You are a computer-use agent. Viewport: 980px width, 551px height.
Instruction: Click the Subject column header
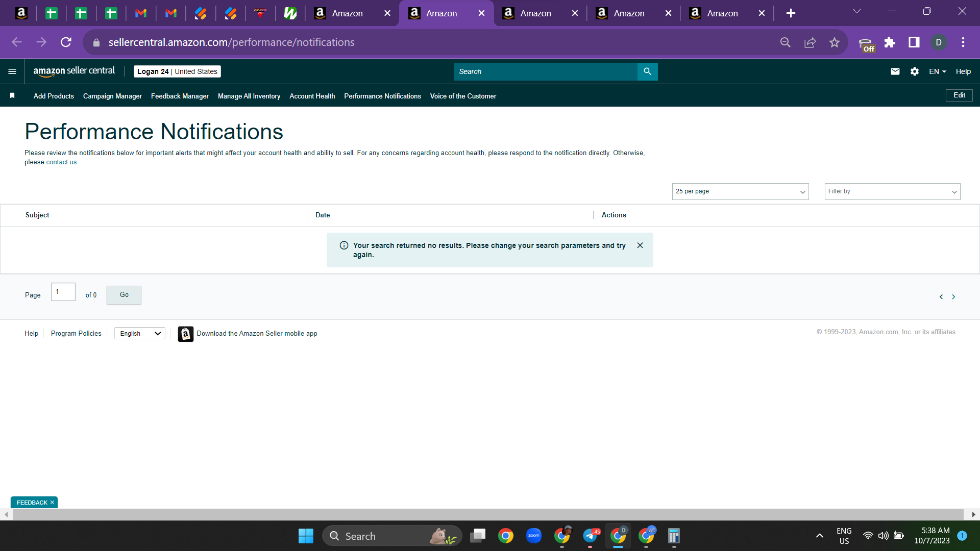(x=37, y=215)
